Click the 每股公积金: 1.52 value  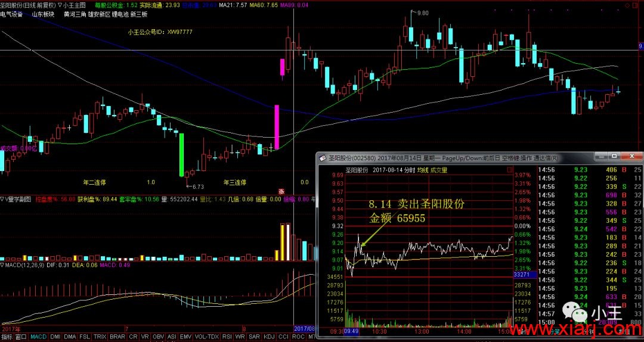point(116,5)
